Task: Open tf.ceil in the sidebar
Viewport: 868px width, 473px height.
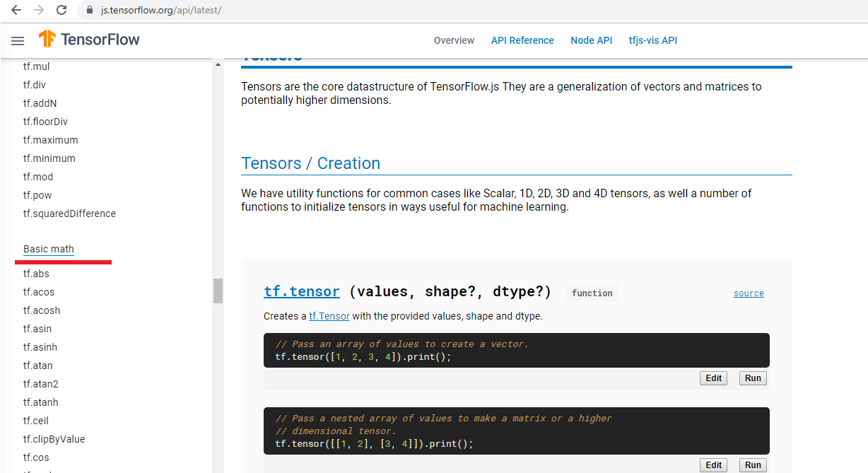Action: click(x=35, y=421)
